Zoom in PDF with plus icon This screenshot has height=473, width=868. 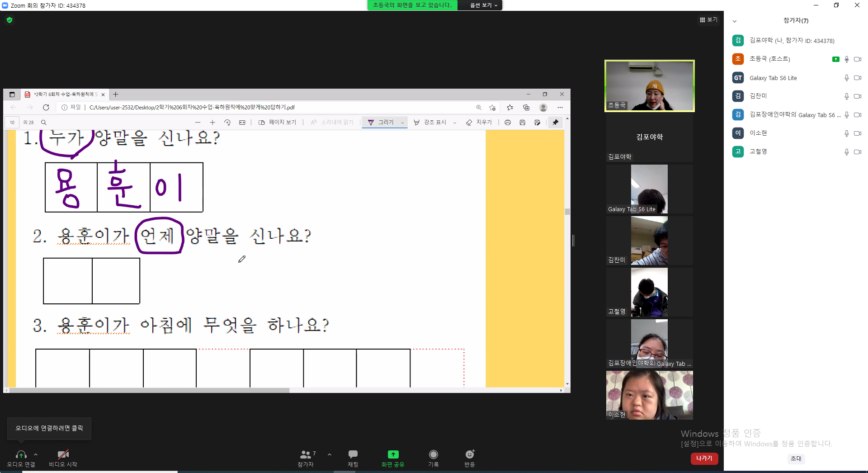[212, 123]
